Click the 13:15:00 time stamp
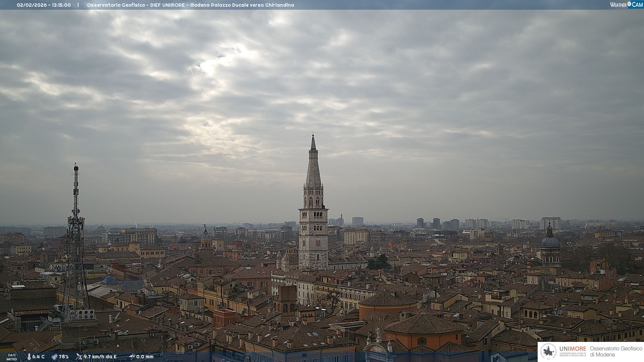 [x=61, y=5]
